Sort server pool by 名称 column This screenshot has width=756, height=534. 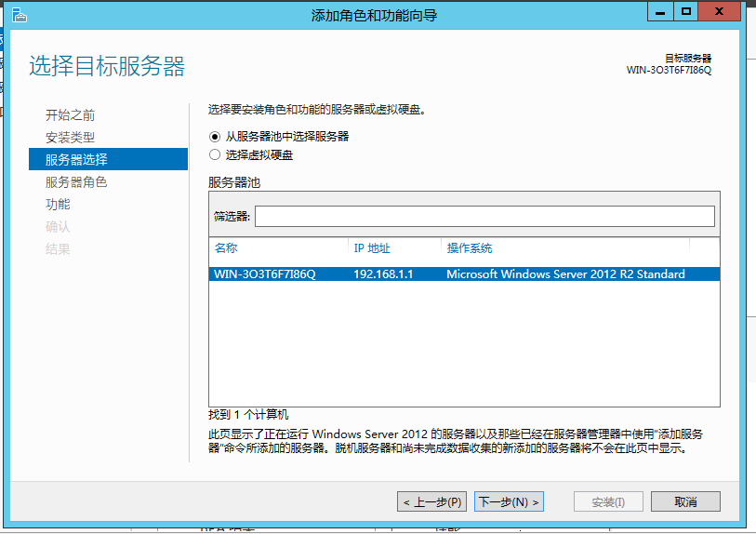(226, 248)
